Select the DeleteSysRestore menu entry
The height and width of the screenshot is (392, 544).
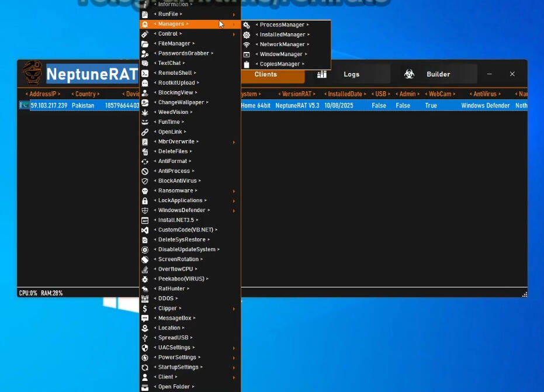pos(190,240)
